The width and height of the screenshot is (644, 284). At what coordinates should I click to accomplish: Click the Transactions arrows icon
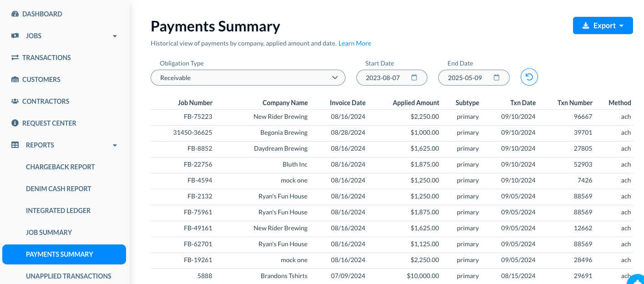15,58
